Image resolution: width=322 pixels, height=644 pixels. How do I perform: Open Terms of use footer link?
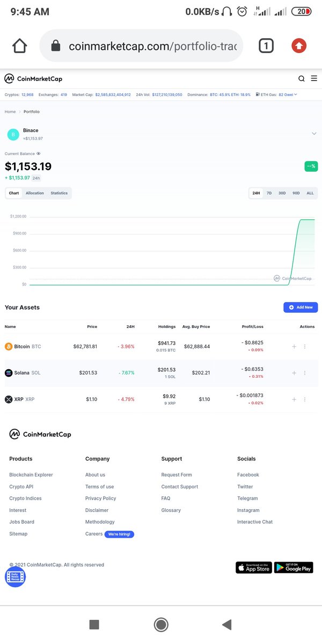(99, 487)
